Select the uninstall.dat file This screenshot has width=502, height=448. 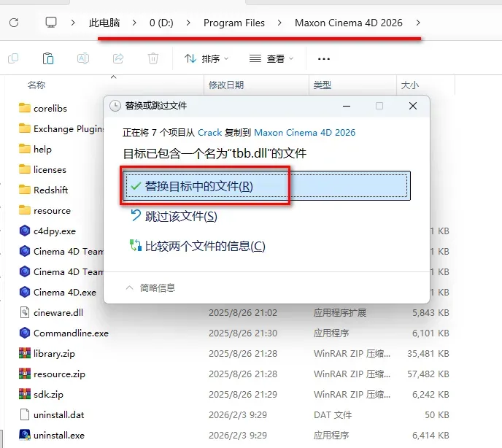(x=51, y=414)
